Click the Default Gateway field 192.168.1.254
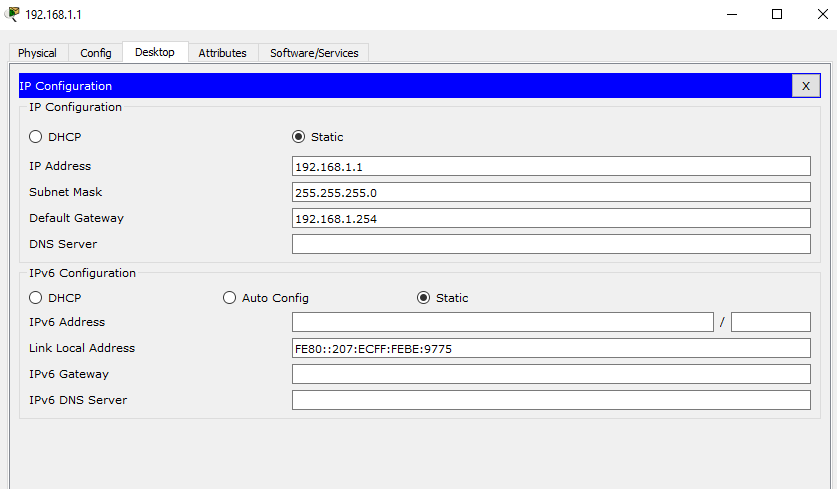Viewport: 837px width, 489px height. 551,218
